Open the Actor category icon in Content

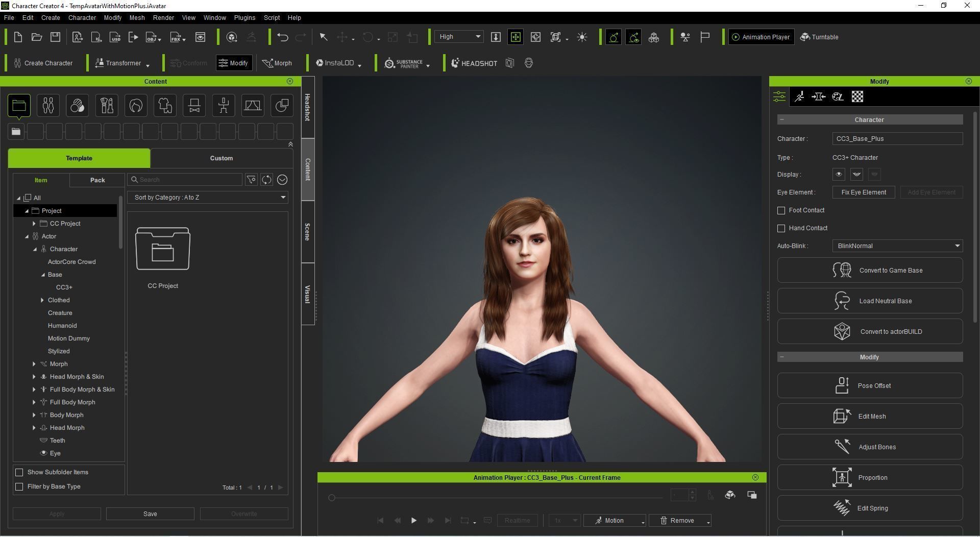(x=48, y=106)
